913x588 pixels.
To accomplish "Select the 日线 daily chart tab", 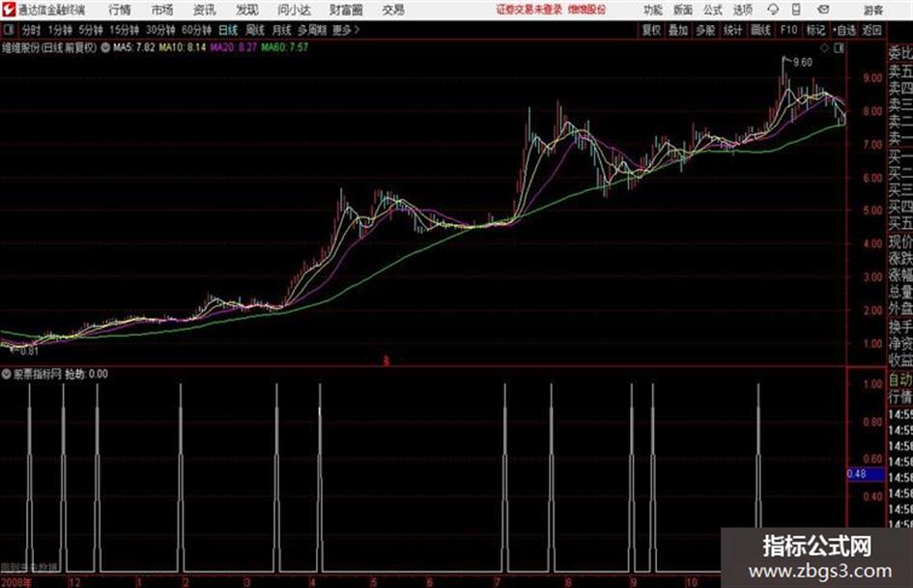I will [228, 30].
